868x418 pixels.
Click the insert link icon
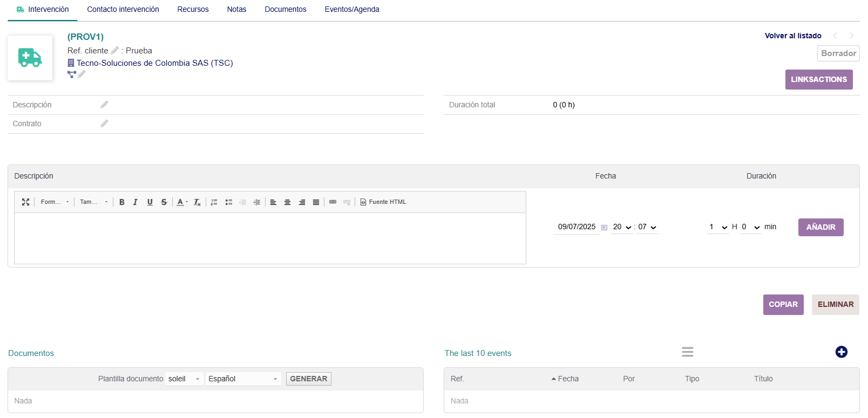coord(333,202)
